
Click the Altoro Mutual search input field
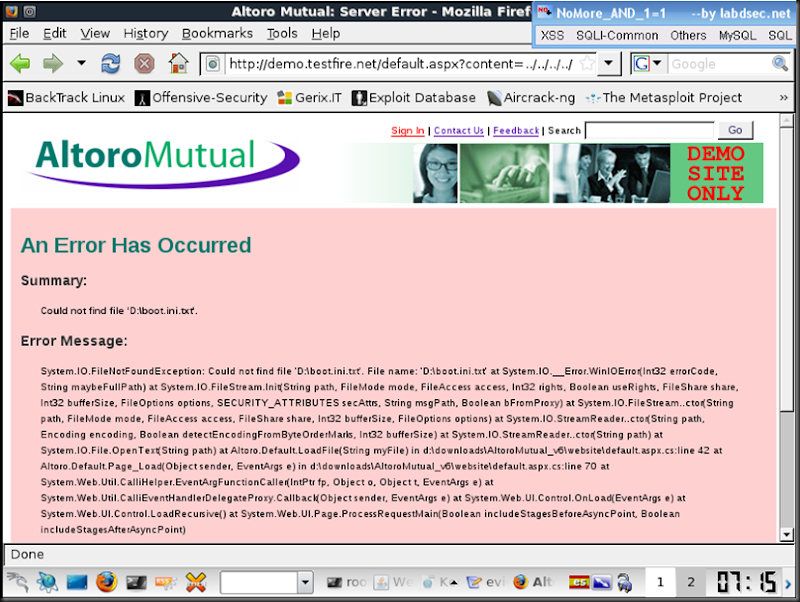pos(649,131)
